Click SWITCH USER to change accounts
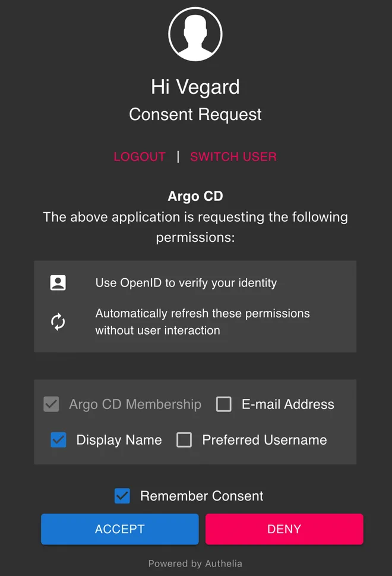The image size is (392, 576). point(233,156)
